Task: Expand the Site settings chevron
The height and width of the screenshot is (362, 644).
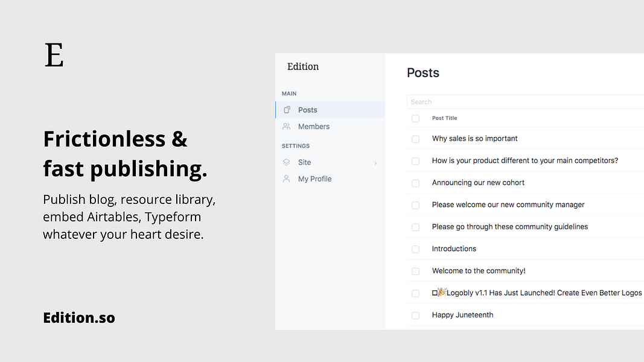Action: (375, 163)
